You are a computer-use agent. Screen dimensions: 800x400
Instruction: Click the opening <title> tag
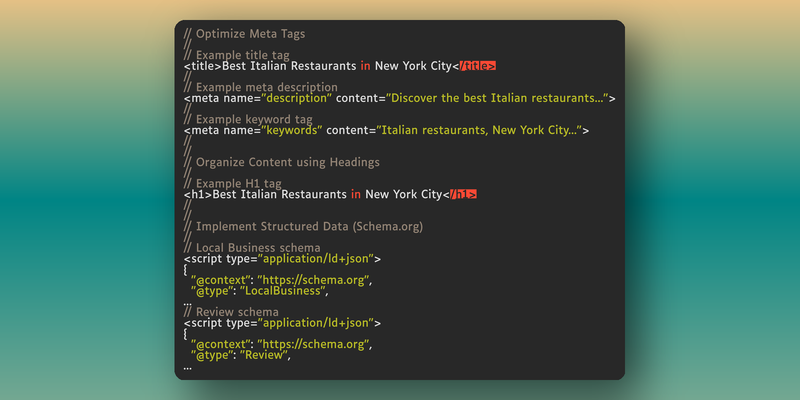(203, 66)
